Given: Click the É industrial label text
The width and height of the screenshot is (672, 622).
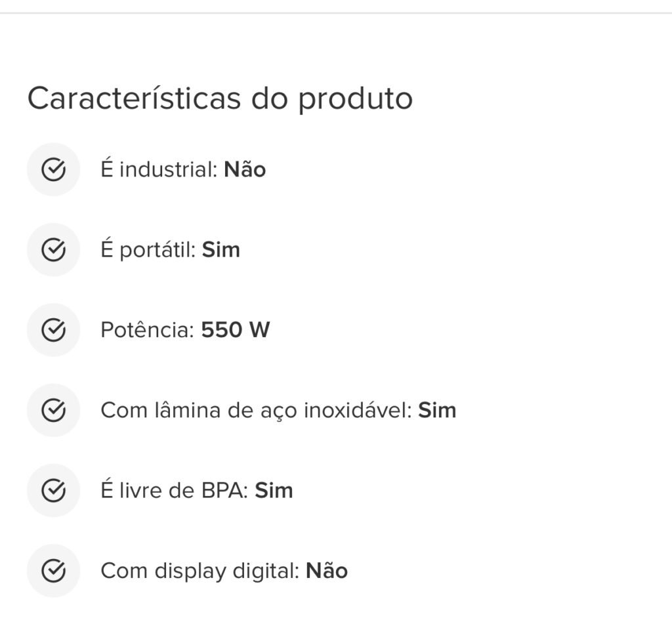Looking at the screenshot, I should (159, 169).
